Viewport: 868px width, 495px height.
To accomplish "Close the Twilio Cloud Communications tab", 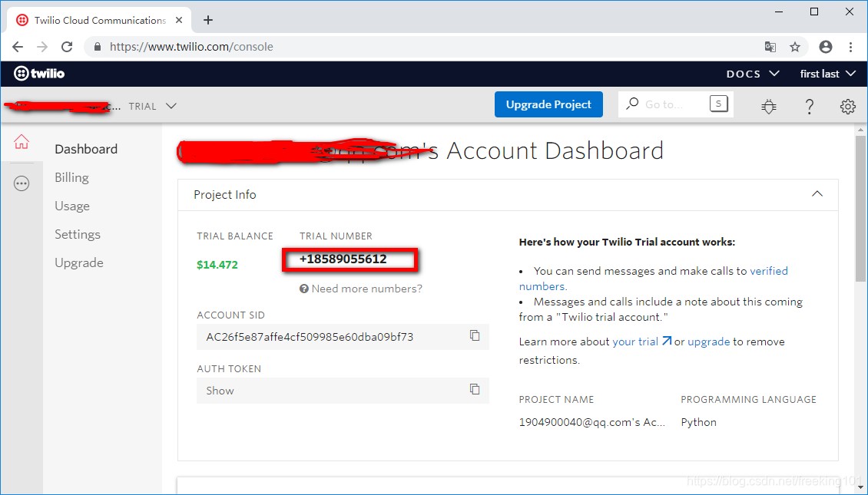I will (179, 20).
